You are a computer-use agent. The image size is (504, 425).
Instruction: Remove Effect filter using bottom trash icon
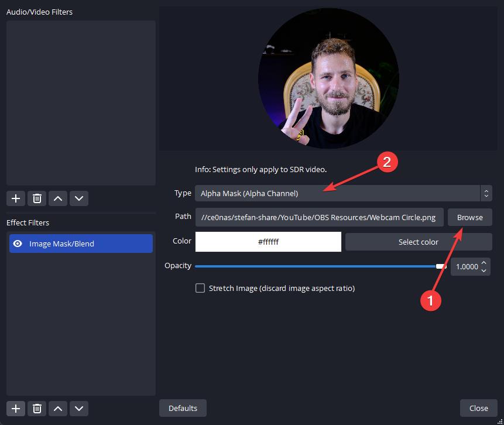[37, 409]
